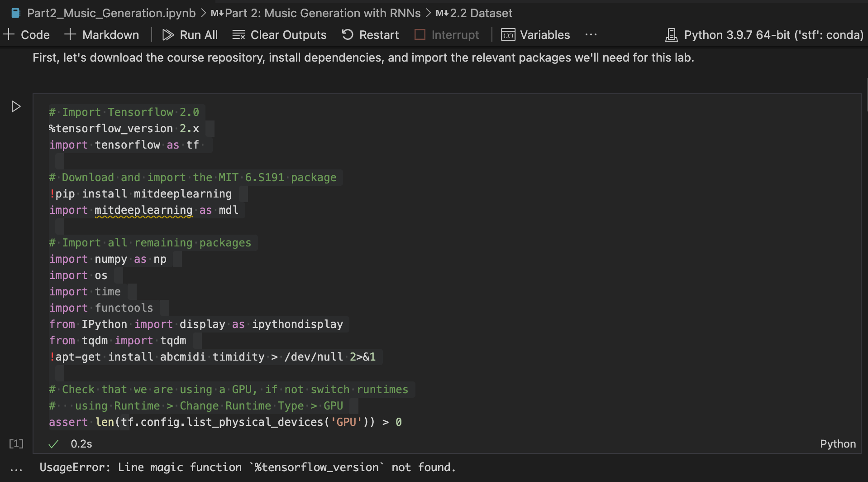Add a new Code cell
Screen dimensions: 868x482
[26, 35]
